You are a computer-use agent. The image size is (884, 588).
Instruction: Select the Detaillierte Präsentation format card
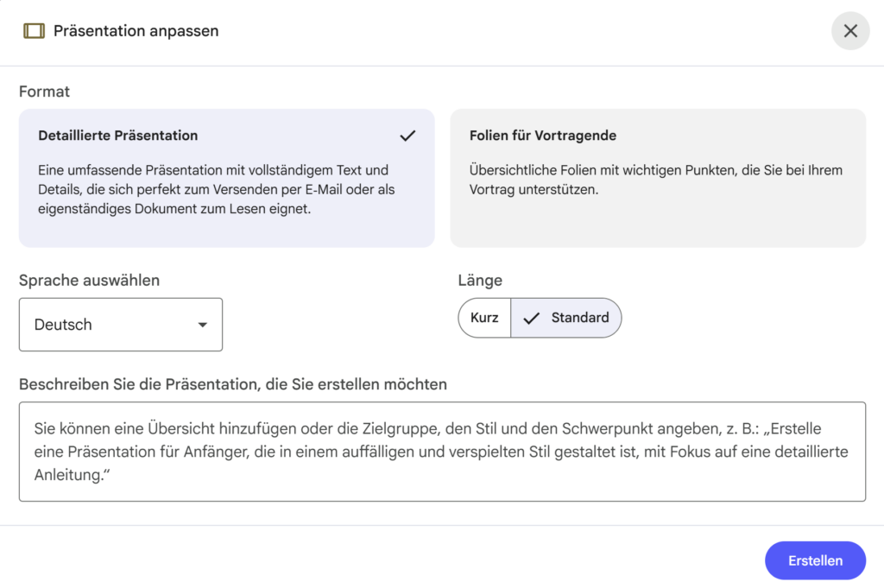[x=226, y=176]
